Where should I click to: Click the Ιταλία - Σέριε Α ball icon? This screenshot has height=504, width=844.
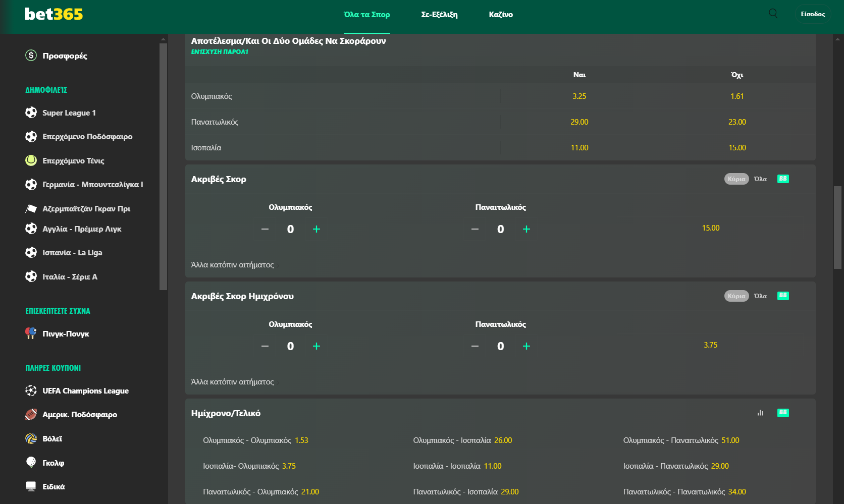tap(31, 276)
